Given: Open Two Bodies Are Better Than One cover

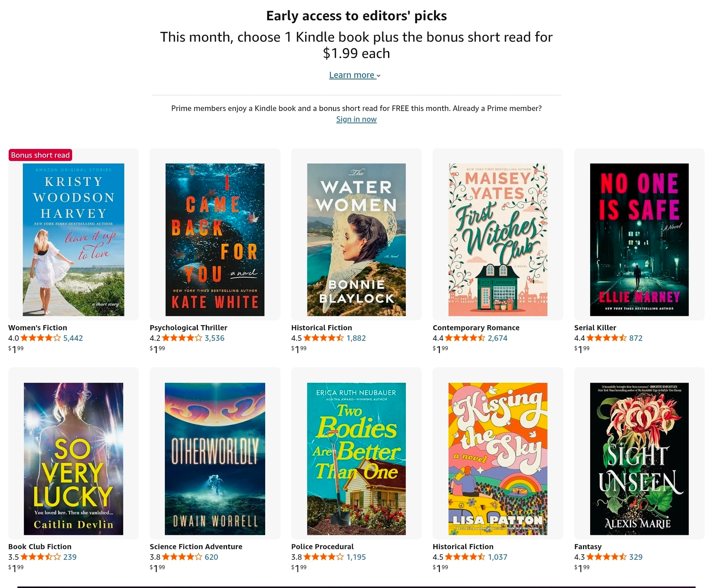Looking at the screenshot, I should click(356, 458).
